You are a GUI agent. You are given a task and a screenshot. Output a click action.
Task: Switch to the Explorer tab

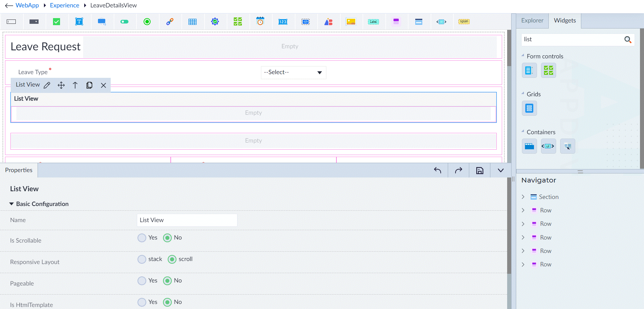coord(532,20)
